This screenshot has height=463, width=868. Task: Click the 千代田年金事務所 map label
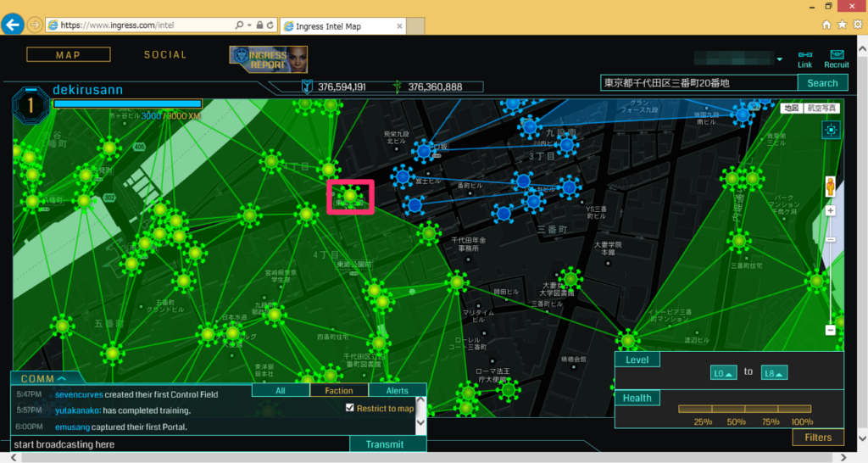468,244
